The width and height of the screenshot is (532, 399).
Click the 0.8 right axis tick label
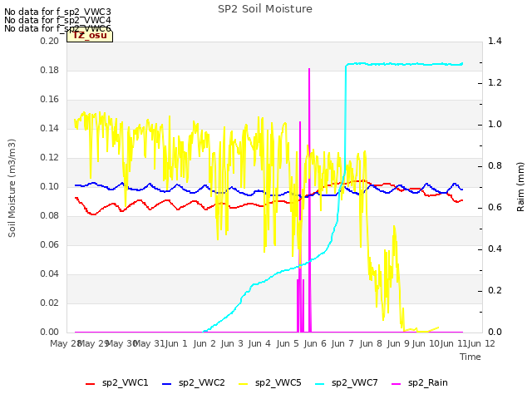pyautogui.click(x=495, y=166)
